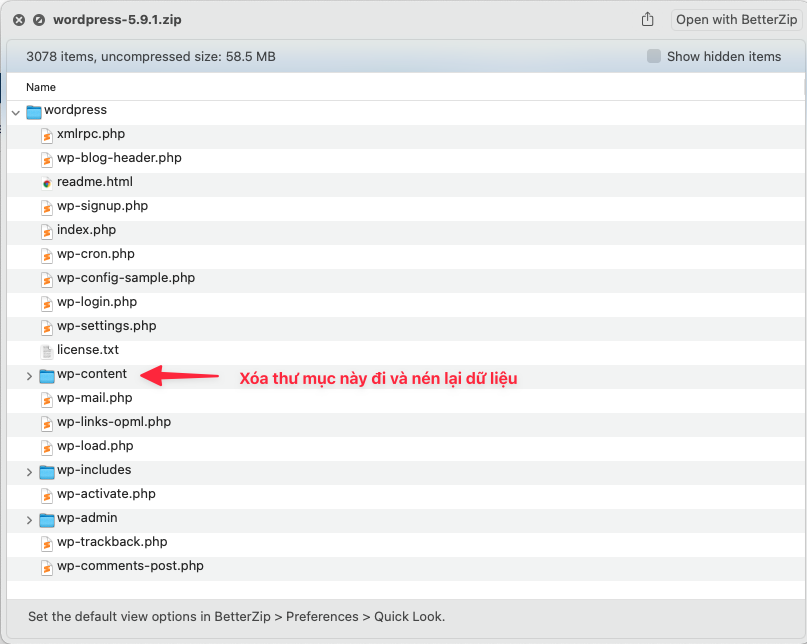
Task: Click the wp-admin folder icon
Action: (47, 520)
